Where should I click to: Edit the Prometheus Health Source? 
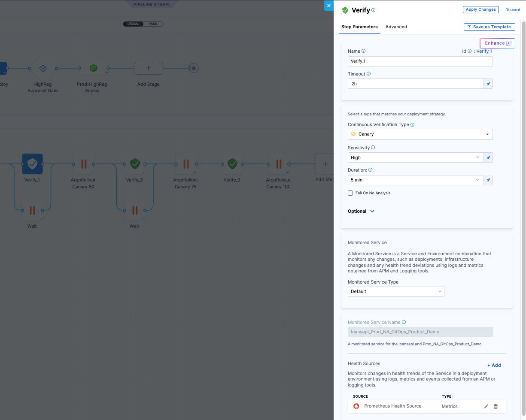tap(486, 406)
